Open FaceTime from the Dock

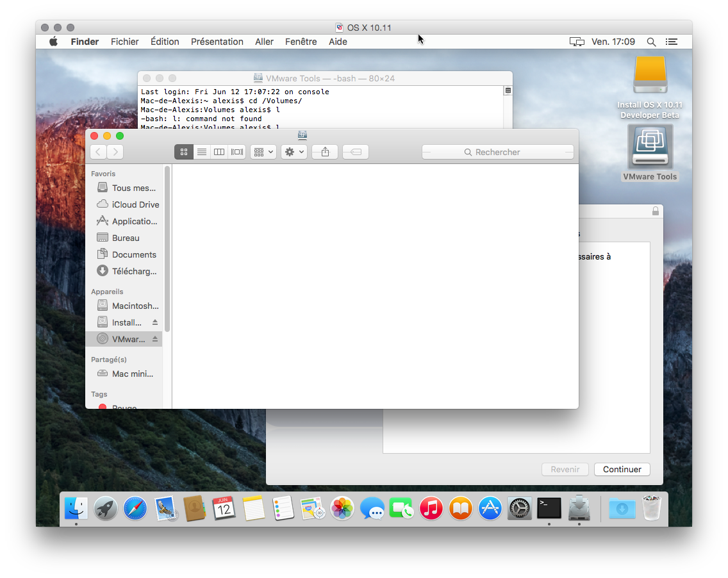(x=402, y=508)
